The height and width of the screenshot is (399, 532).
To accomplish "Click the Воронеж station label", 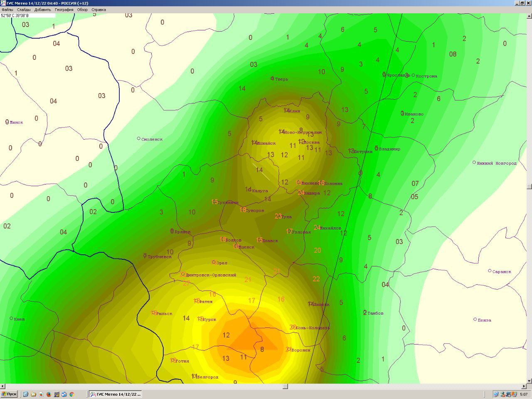I will (x=301, y=350).
